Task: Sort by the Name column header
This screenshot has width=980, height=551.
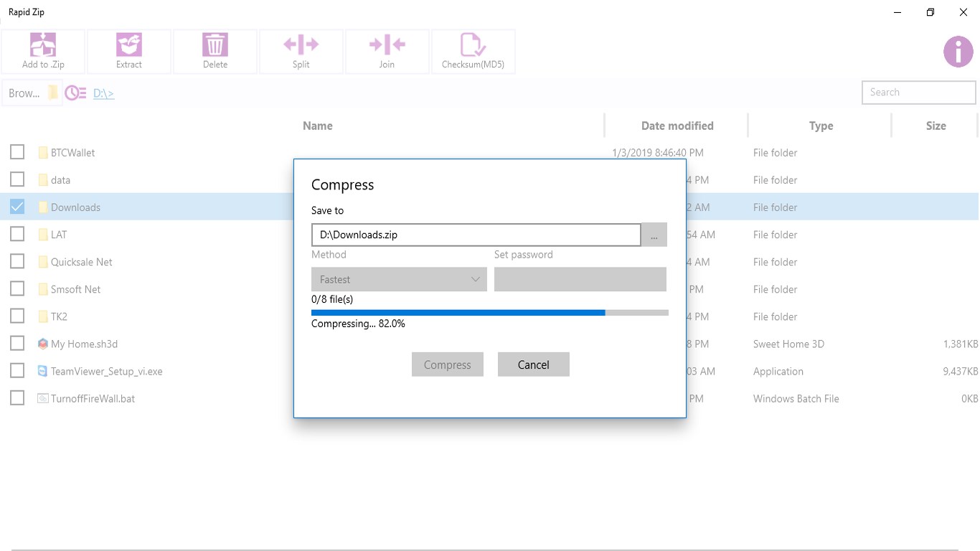Action: (x=317, y=126)
